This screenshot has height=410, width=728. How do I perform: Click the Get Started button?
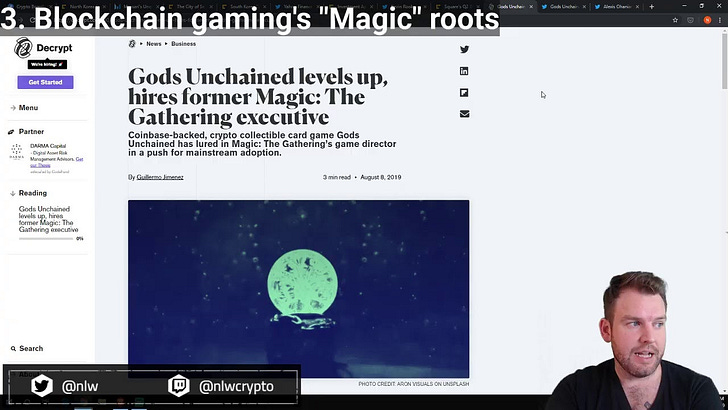[46, 82]
